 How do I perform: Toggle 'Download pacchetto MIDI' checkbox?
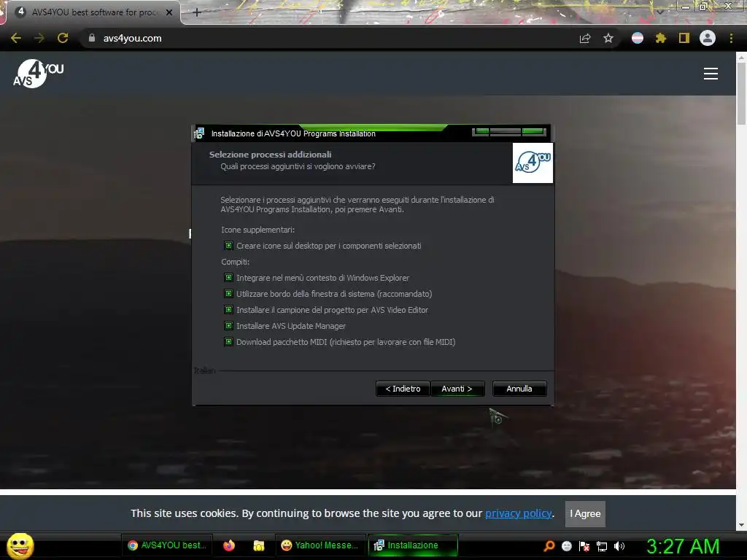[228, 342]
